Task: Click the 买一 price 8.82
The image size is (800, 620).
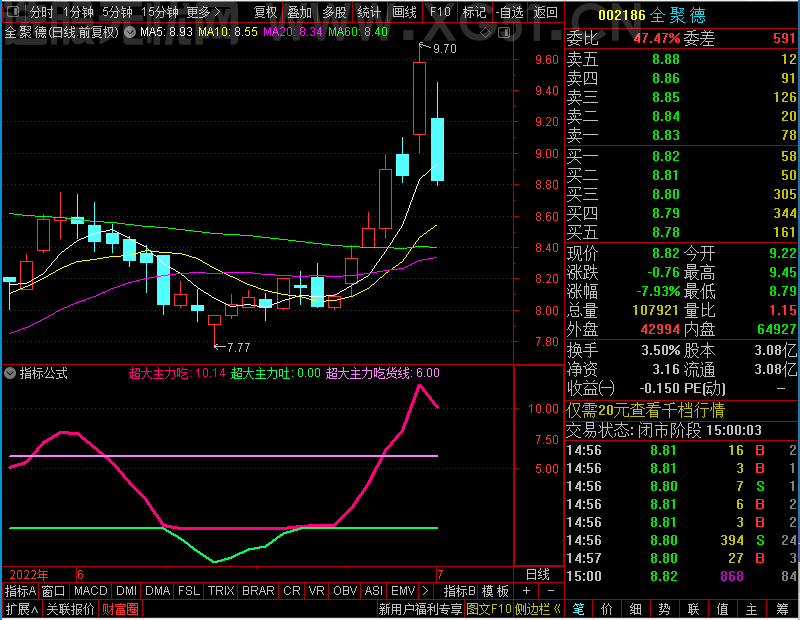Action: click(666, 156)
